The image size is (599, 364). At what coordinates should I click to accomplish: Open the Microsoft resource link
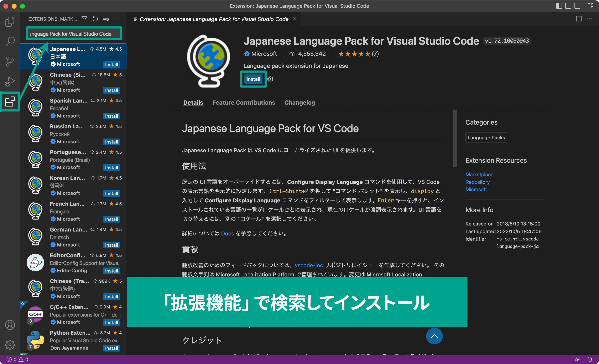pos(476,189)
